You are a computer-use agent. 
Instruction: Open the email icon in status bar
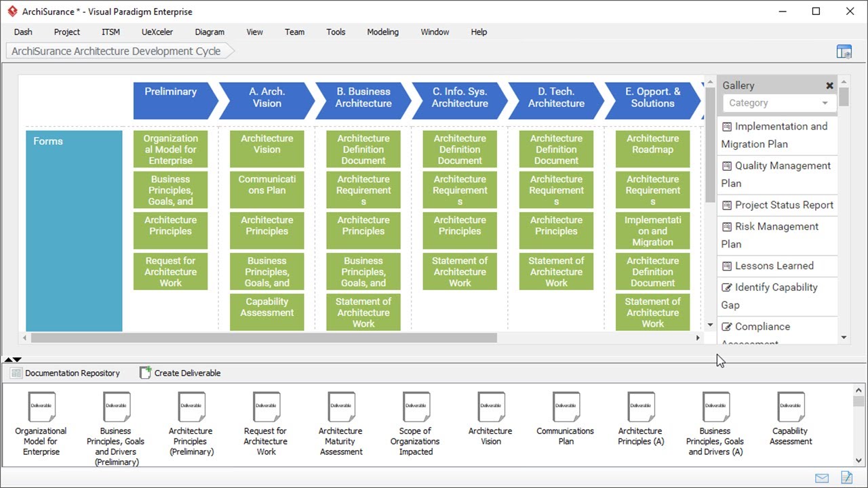click(x=822, y=478)
